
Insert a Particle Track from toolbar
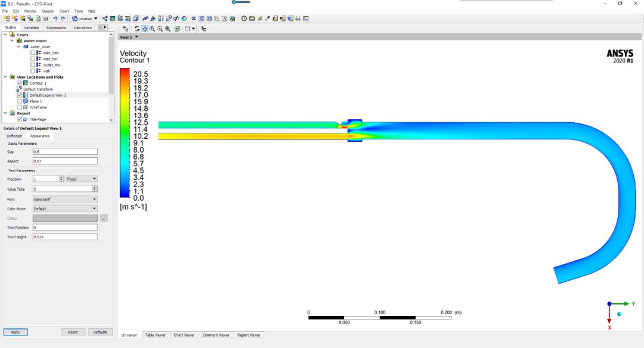(x=128, y=18)
